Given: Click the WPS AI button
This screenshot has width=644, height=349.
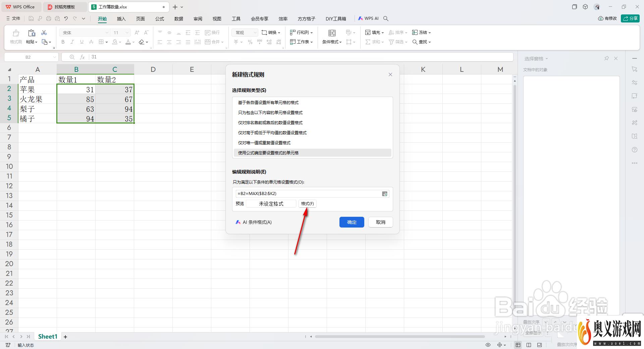Looking at the screenshot, I should 368,18.
